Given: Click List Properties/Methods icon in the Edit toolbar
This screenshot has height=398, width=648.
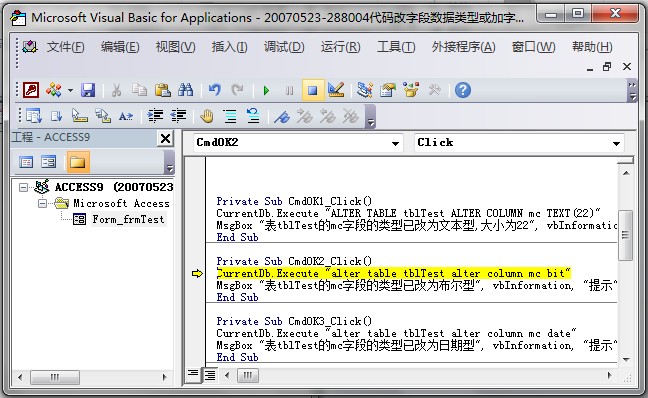Looking at the screenshot, I should (x=33, y=116).
